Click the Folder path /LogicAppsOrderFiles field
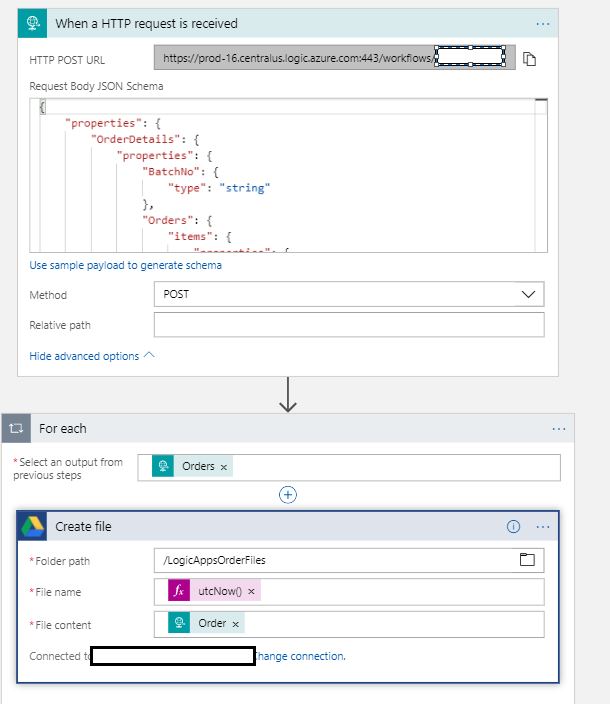 pos(349,560)
